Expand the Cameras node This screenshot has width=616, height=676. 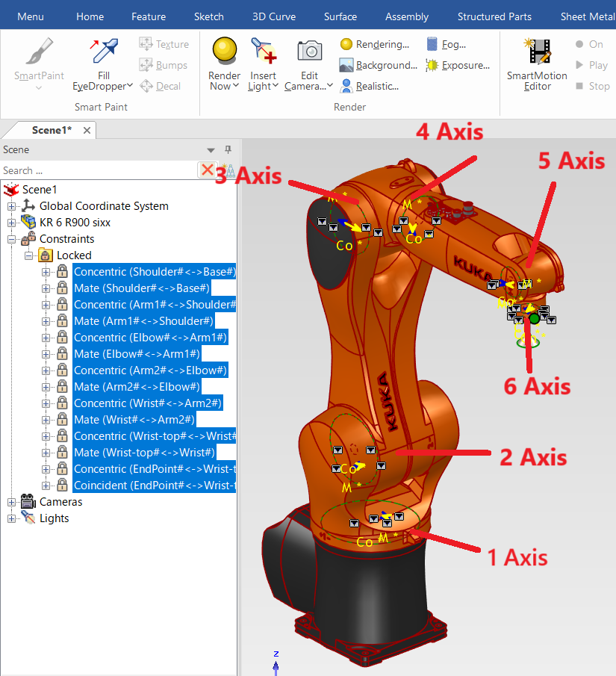[x=12, y=502]
